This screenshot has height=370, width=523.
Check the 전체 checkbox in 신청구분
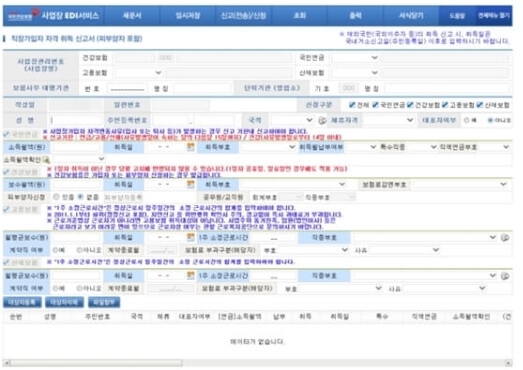pyautogui.click(x=352, y=105)
